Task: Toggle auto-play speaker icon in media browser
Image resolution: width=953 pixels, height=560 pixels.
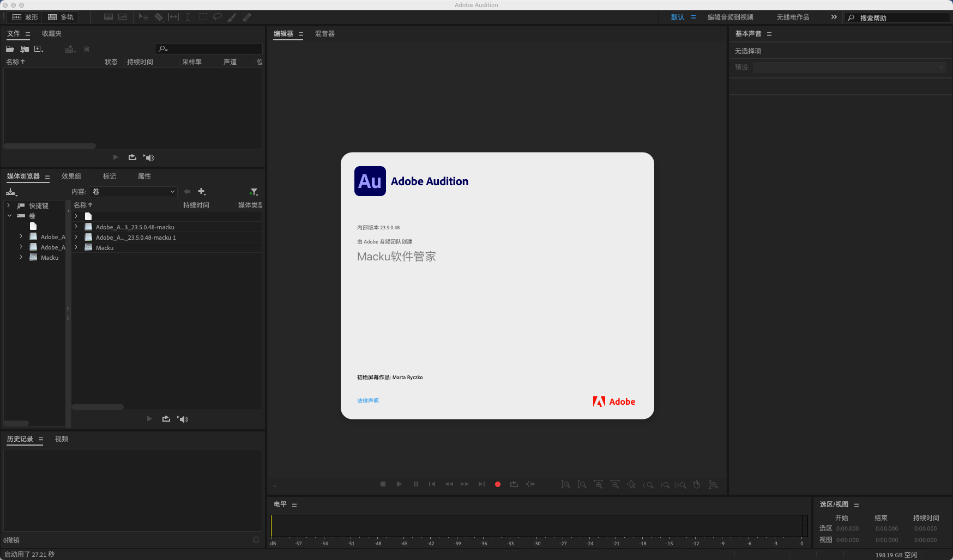Action: pyautogui.click(x=183, y=419)
